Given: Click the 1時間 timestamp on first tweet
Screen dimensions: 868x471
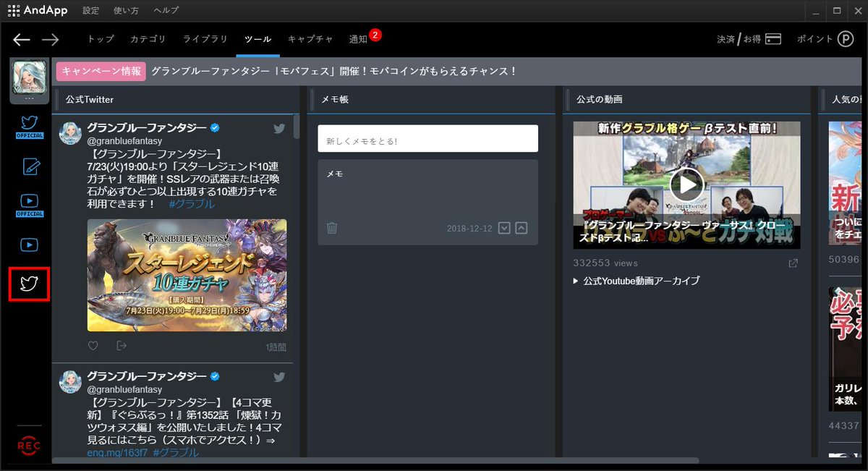Looking at the screenshot, I should point(276,347).
